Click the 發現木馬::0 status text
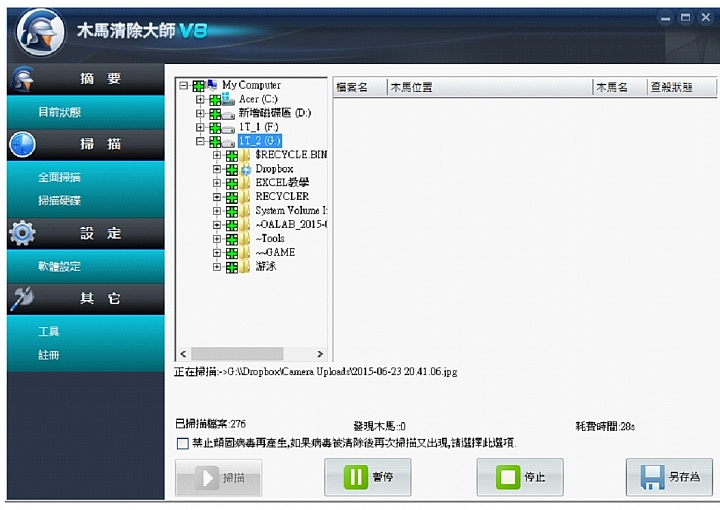This screenshot has width=720, height=510. [x=380, y=426]
